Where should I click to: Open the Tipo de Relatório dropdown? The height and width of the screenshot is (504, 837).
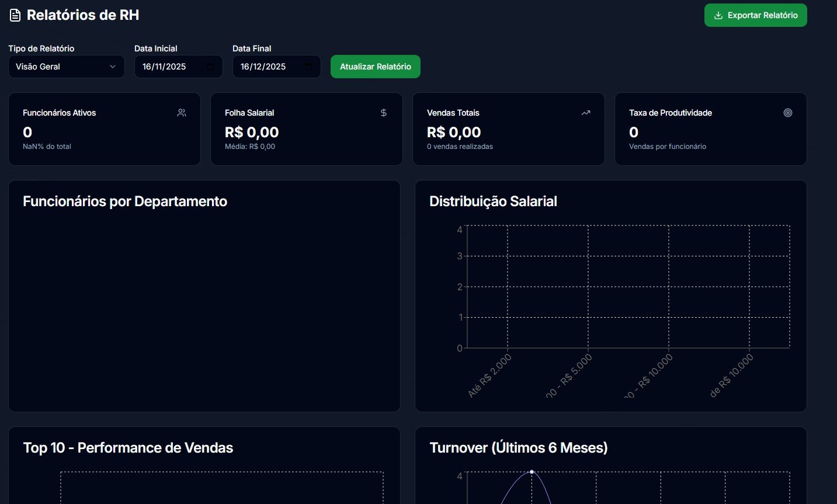(66, 67)
